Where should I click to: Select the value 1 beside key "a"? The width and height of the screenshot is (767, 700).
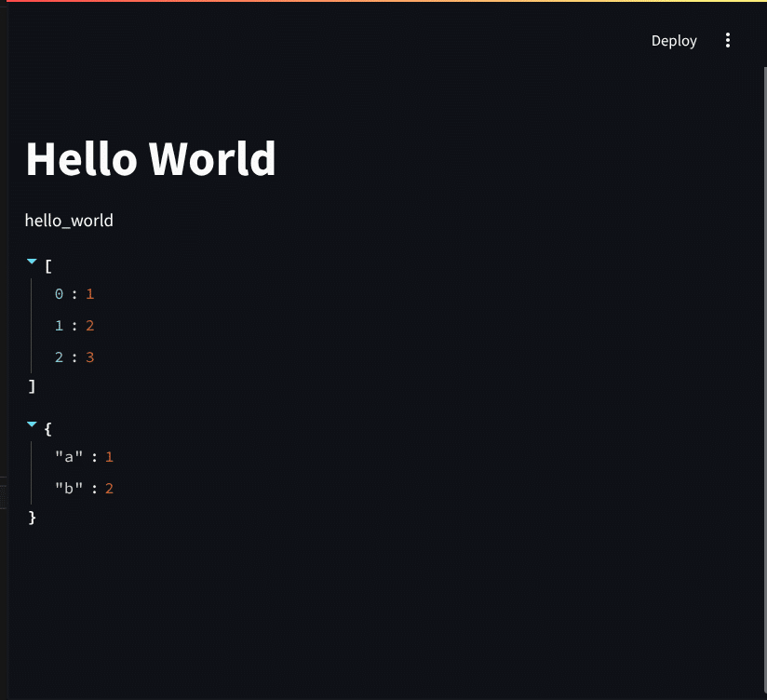(109, 456)
